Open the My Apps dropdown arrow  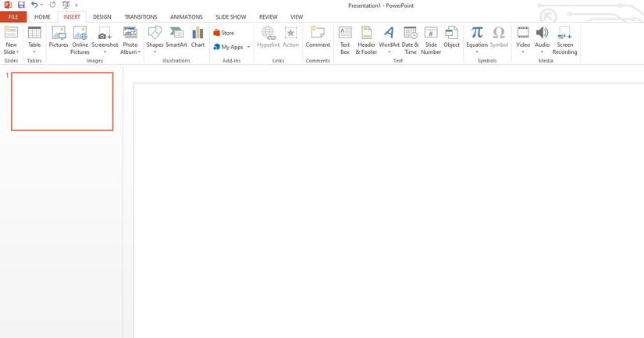248,48
